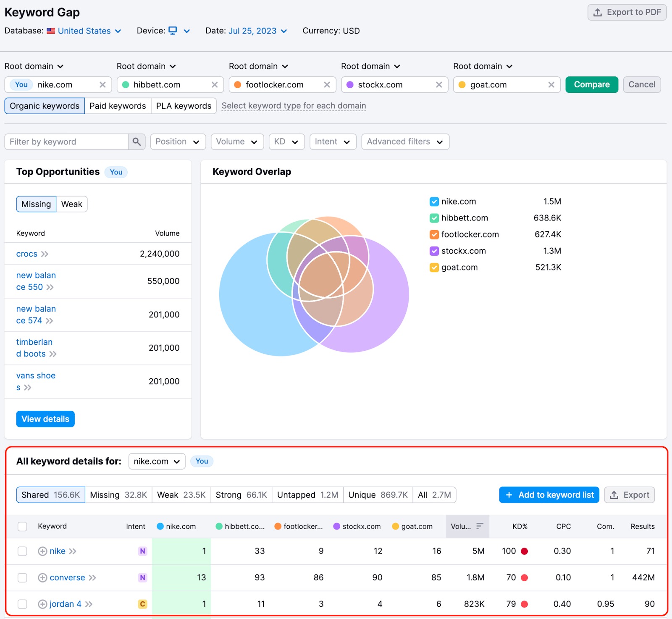Click the desktop device icon
The height and width of the screenshot is (619, 672).
point(173,31)
